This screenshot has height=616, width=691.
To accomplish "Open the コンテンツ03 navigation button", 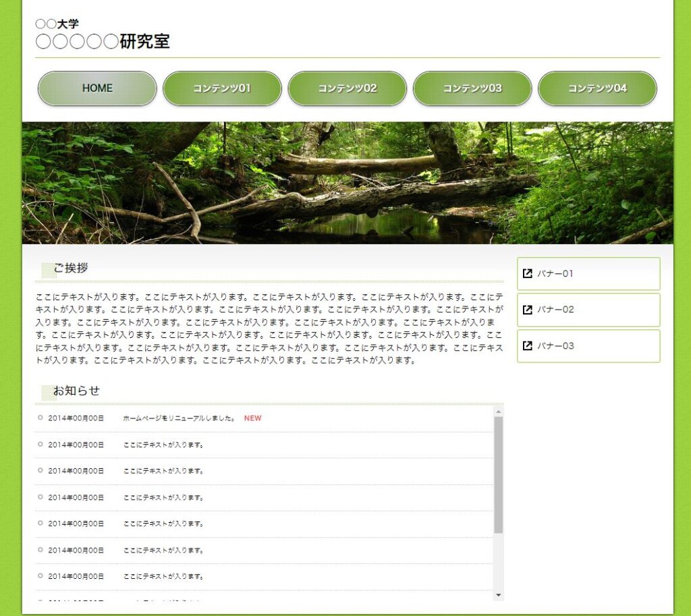I will pos(472,88).
